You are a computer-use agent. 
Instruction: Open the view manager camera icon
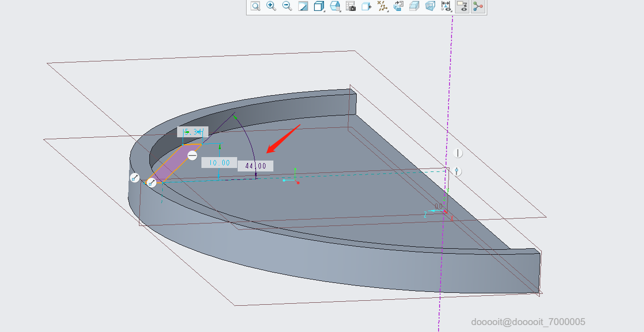(x=351, y=6)
